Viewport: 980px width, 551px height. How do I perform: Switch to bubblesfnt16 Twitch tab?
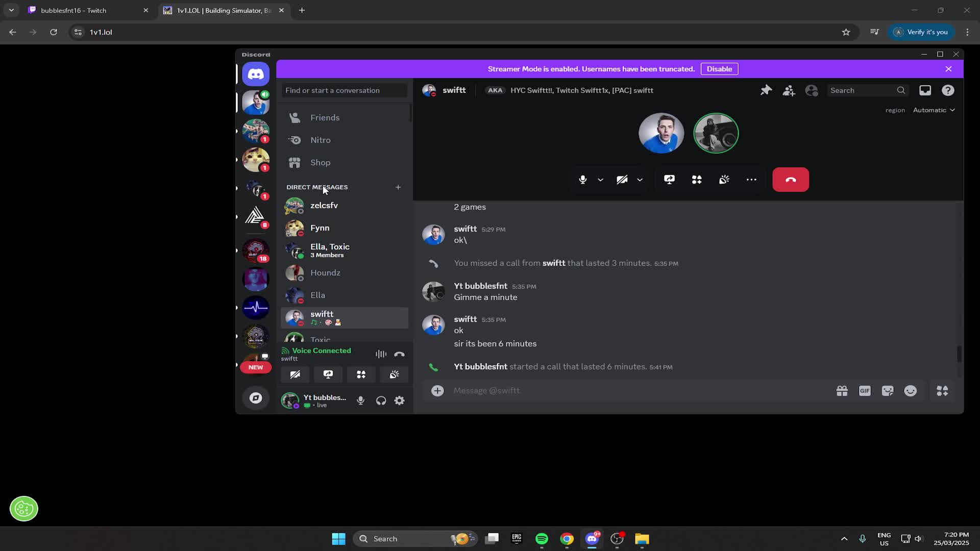88,10
